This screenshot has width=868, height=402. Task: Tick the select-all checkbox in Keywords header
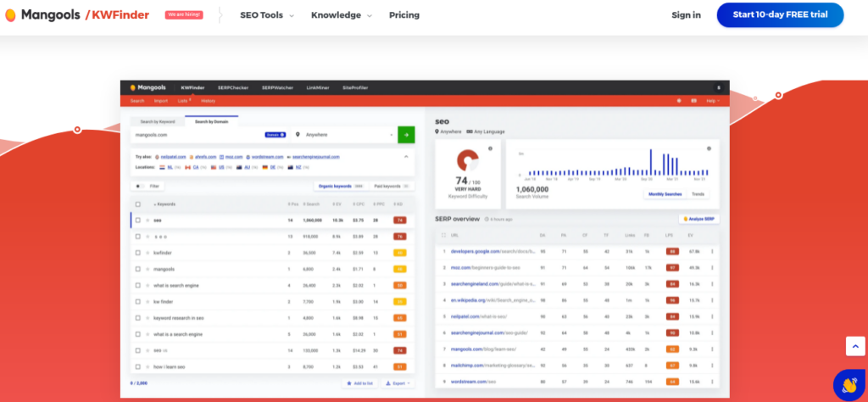pyautogui.click(x=138, y=204)
